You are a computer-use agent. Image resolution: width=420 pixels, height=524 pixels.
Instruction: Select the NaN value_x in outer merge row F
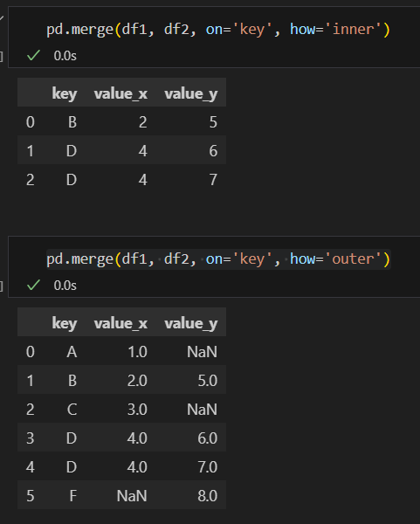[132, 495]
